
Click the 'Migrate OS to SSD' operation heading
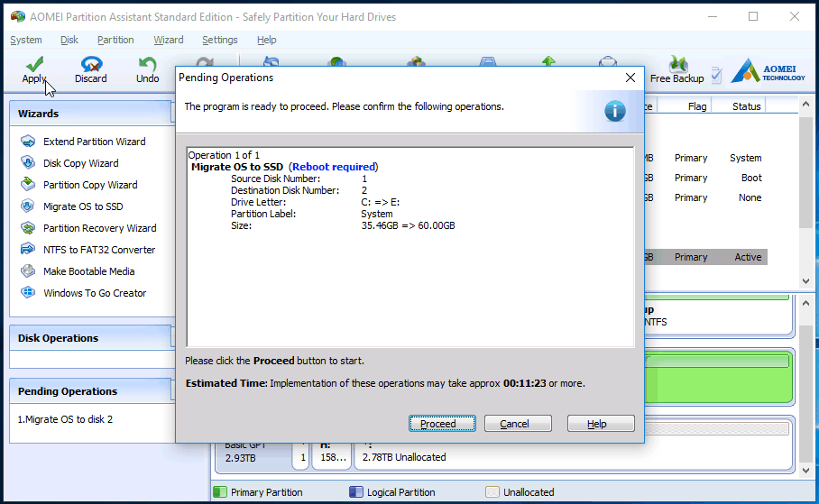tap(237, 167)
